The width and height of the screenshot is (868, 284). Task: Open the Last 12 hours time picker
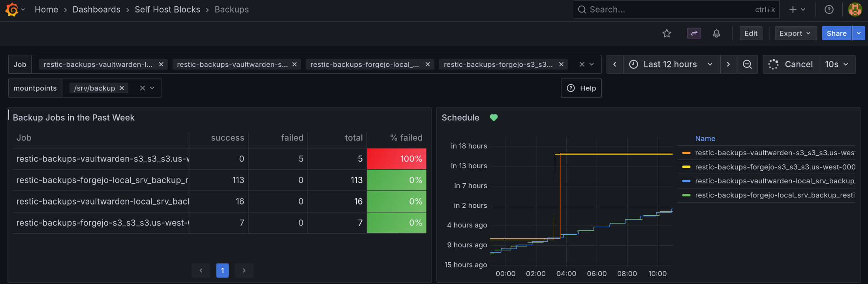tap(670, 64)
